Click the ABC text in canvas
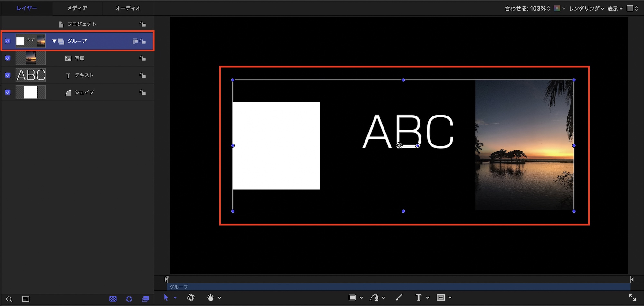 [x=408, y=131]
